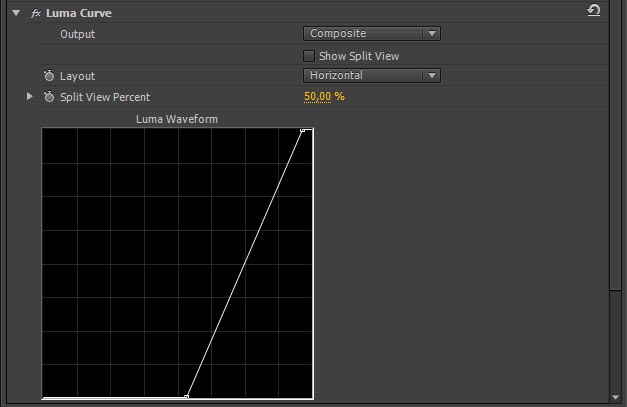Image resolution: width=627 pixels, height=407 pixels.
Task: Click the Luma Curve title text
Action: 79,13
